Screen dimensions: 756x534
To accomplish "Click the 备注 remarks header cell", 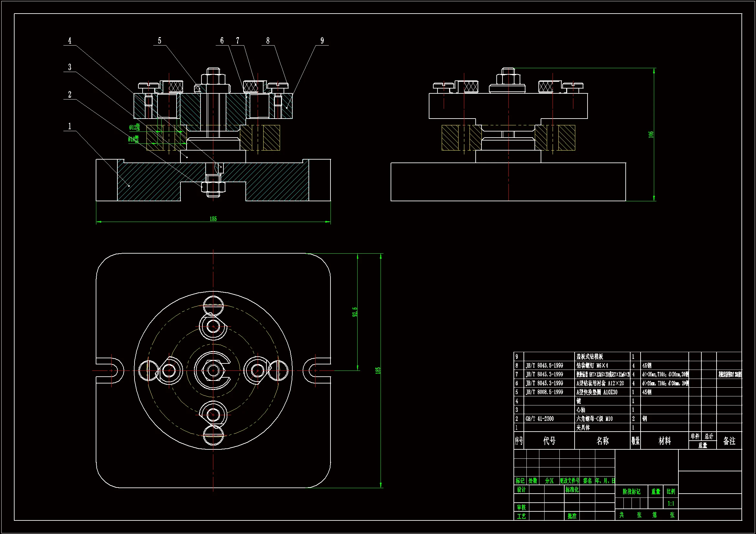I will click(729, 441).
